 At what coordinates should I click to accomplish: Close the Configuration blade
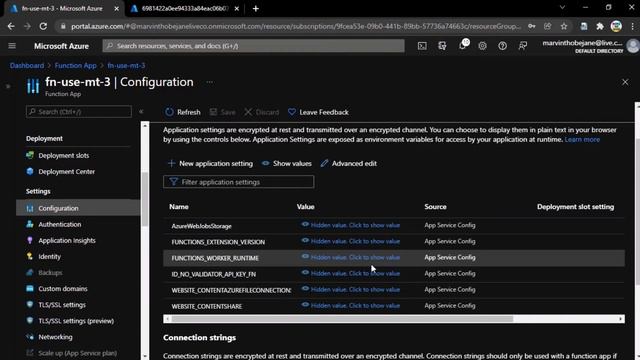(625, 82)
